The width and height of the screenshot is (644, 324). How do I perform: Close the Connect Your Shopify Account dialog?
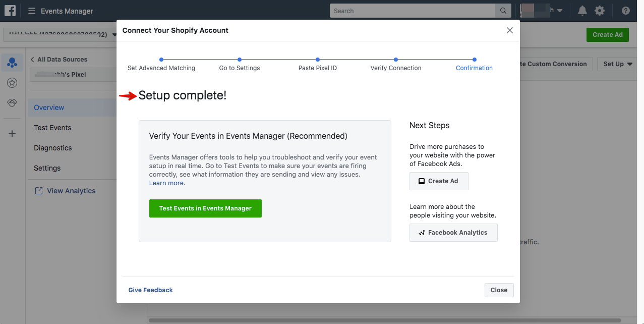[x=510, y=30]
